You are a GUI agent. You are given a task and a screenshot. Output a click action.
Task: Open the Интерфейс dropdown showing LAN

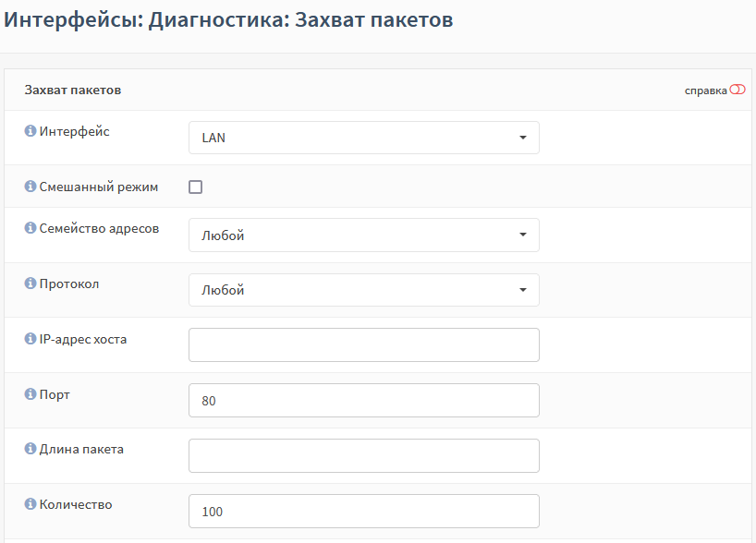[x=363, y=138]
